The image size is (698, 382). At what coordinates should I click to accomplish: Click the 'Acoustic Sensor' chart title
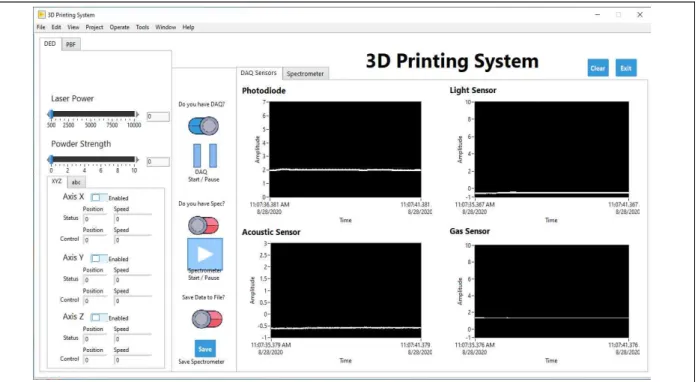271,232
